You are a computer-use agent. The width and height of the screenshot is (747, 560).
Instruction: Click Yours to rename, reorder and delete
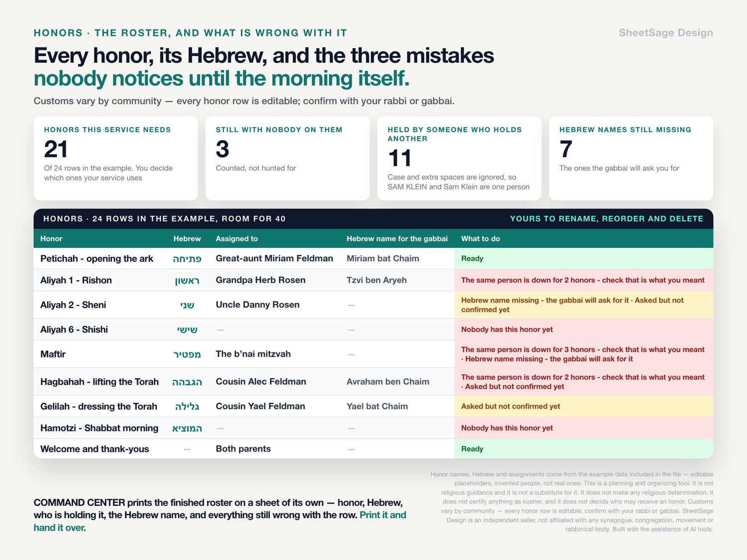pyautogui.click(x=607, y=219)
